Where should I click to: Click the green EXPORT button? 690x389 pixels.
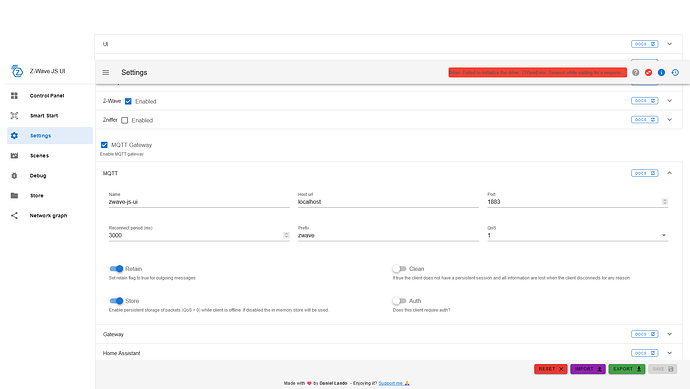point(627,369)
